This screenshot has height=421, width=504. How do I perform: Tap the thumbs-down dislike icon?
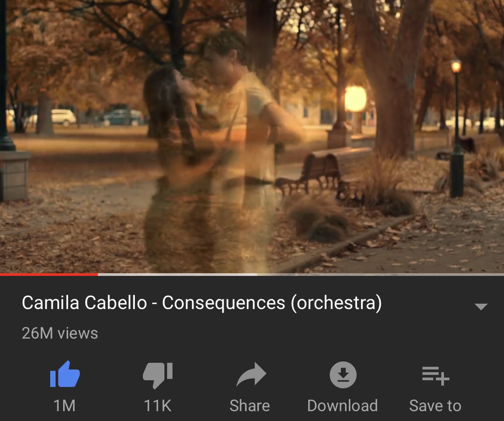(158, 375)
